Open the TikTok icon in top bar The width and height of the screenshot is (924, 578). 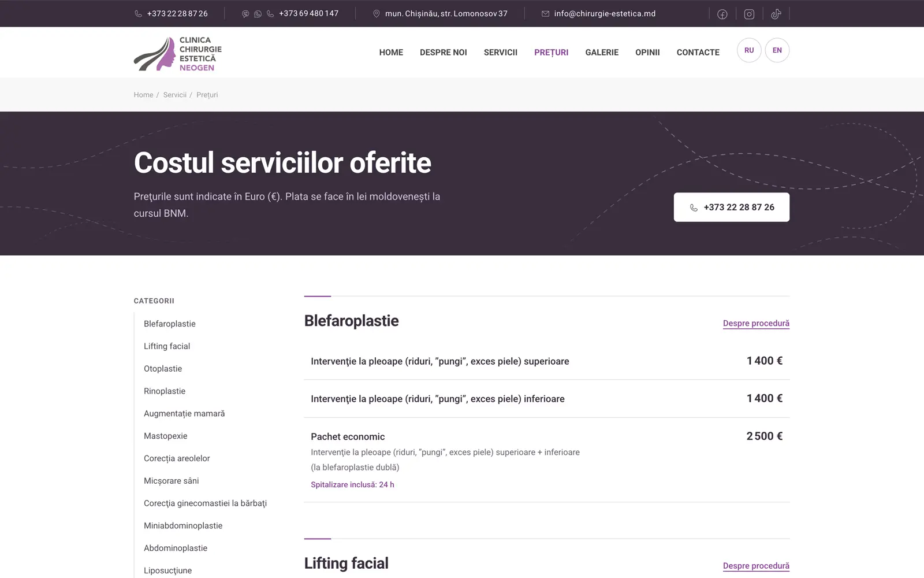tap(776, 14)
